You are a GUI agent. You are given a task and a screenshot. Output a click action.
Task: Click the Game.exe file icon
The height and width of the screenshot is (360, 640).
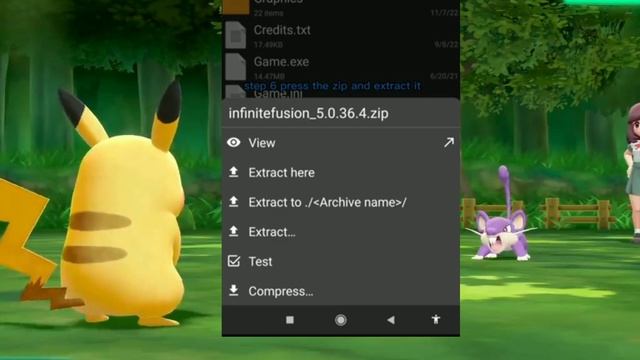236,67
